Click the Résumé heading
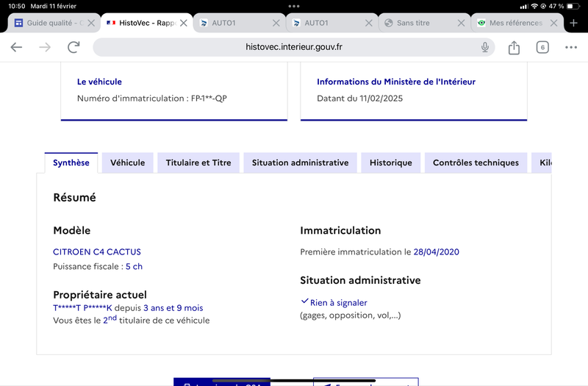 click(75, 197)
